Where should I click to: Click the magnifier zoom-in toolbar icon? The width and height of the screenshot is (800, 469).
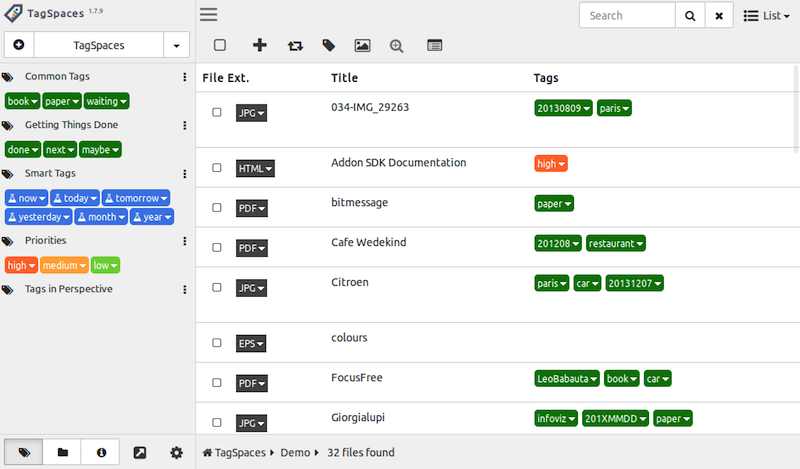(x=397, y=45)
